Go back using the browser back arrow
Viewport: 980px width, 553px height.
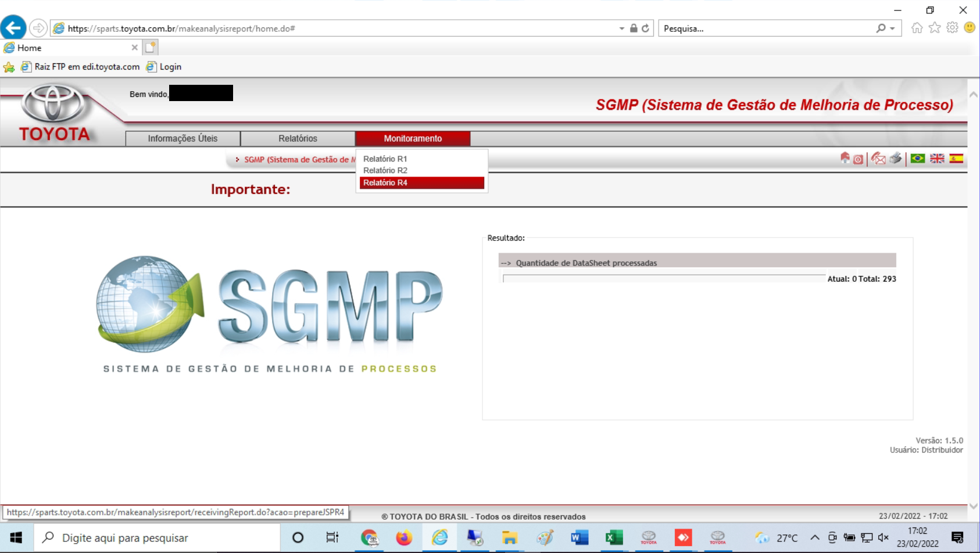pyautogui.click(x=13, y=27)
